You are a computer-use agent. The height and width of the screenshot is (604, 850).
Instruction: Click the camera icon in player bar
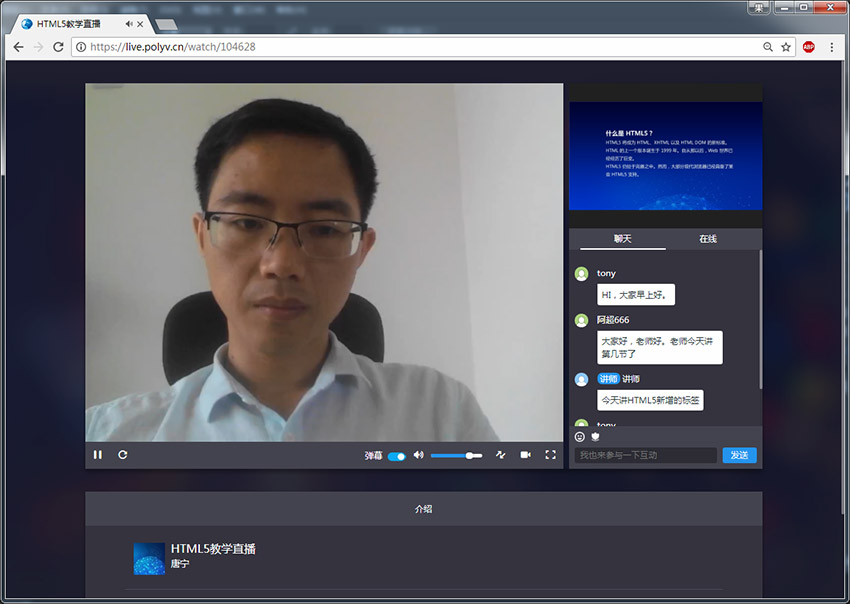tap(526, 455)
